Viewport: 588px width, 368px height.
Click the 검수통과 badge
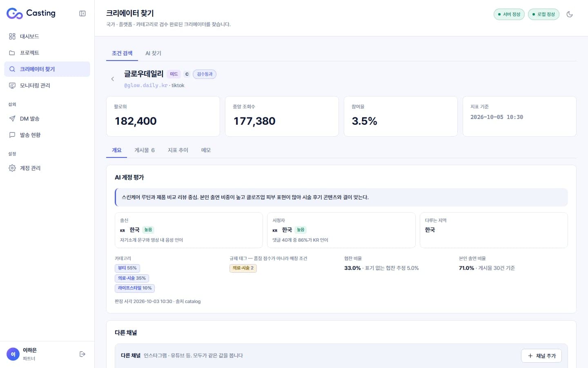tap(205, 74)
